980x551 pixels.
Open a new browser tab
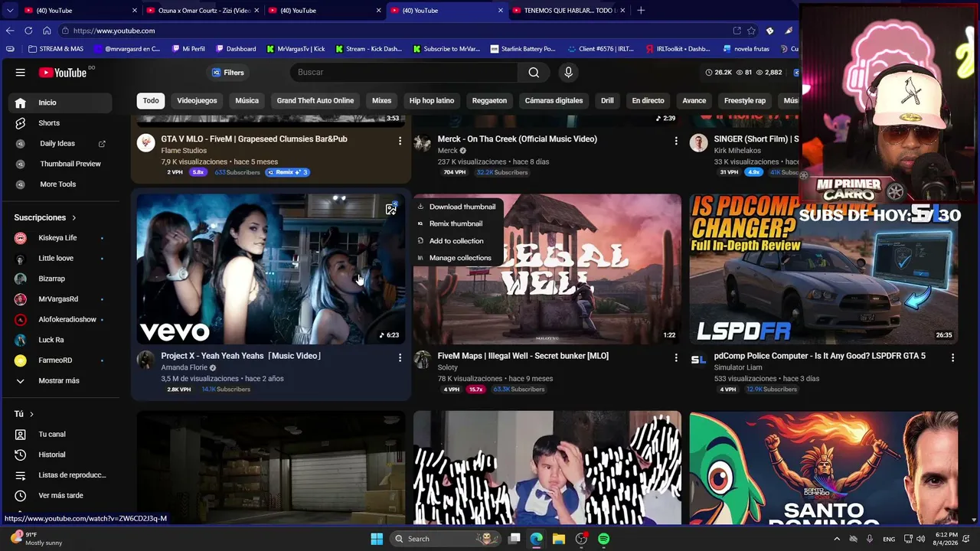point(641,11)
